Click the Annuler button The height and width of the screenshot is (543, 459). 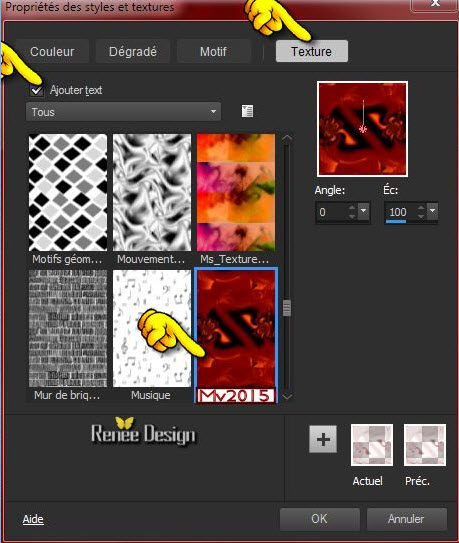(x=406, y=519)
